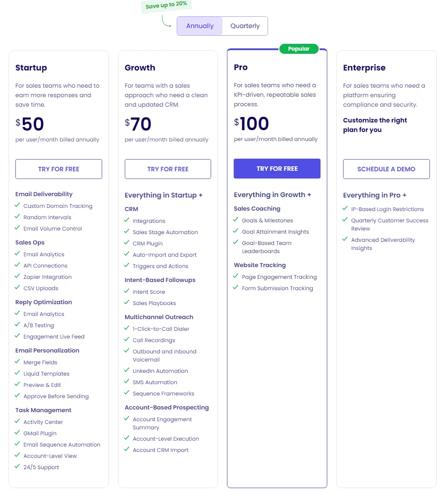This screenshot has height=494, width=448.
Task: Select the checkmark next to Goals & Milestones
Action: (236, 220)
